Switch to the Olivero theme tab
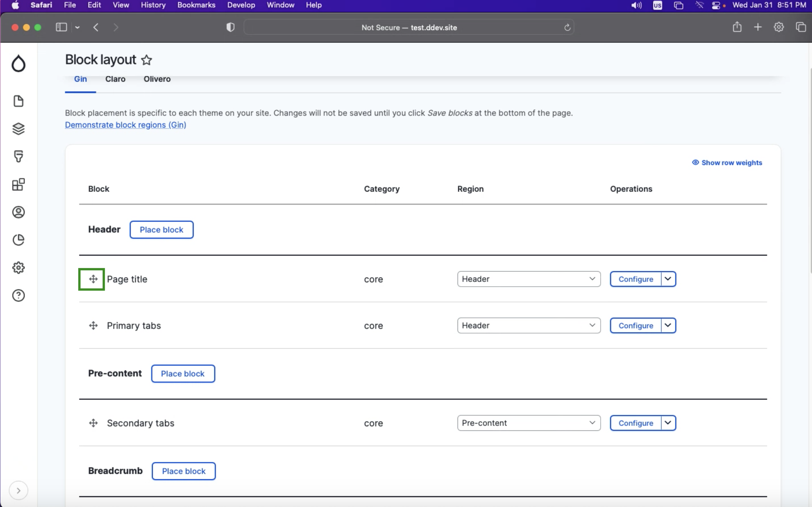 click(x=157, y=79)
